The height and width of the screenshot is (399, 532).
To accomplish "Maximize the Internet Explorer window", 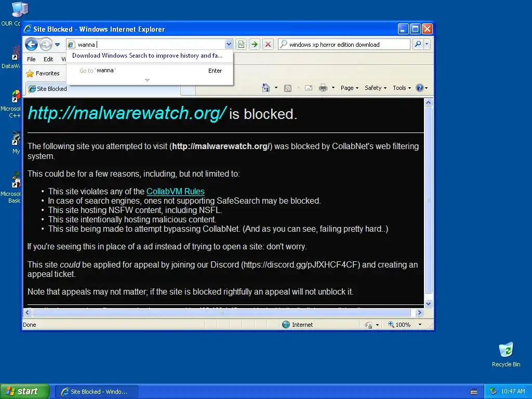I will pos(415,29).
